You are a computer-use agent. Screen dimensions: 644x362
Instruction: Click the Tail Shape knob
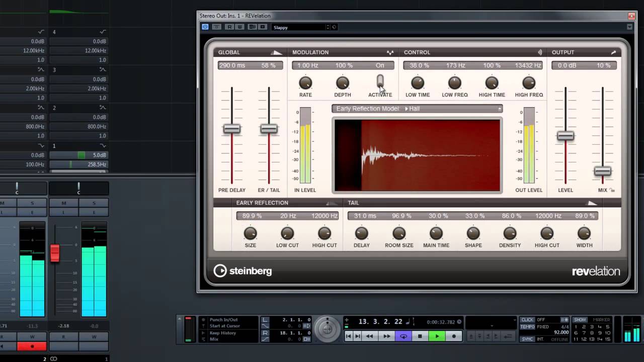point(473,233)
